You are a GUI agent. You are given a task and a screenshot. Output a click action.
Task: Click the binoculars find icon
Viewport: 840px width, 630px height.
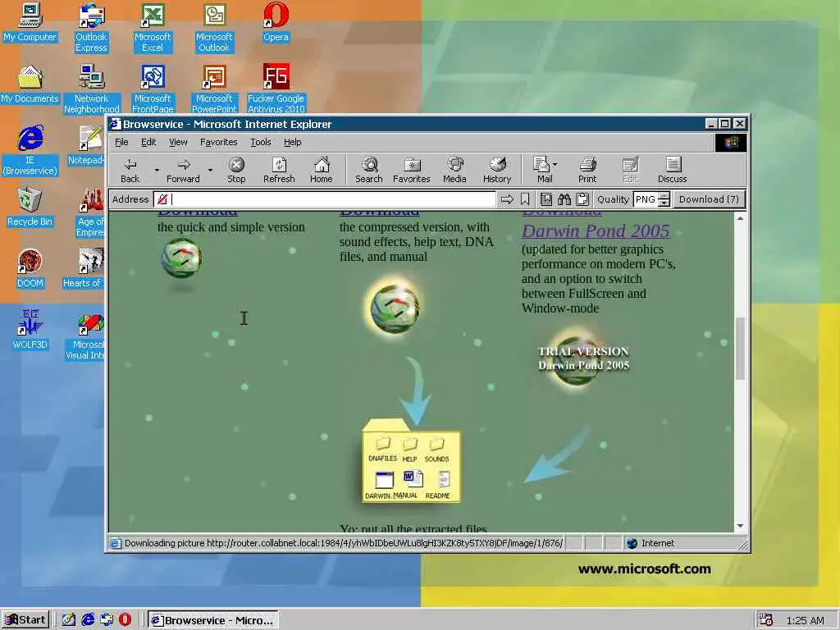564,199
